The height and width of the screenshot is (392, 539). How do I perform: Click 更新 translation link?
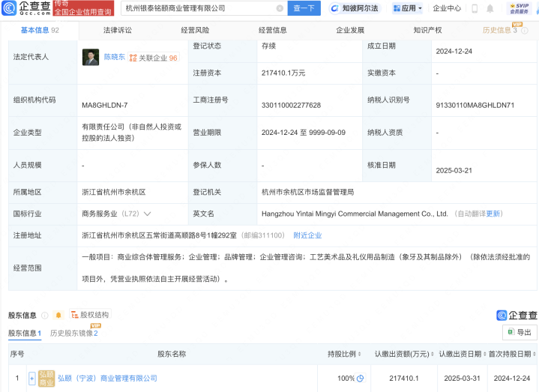point(493,214)
